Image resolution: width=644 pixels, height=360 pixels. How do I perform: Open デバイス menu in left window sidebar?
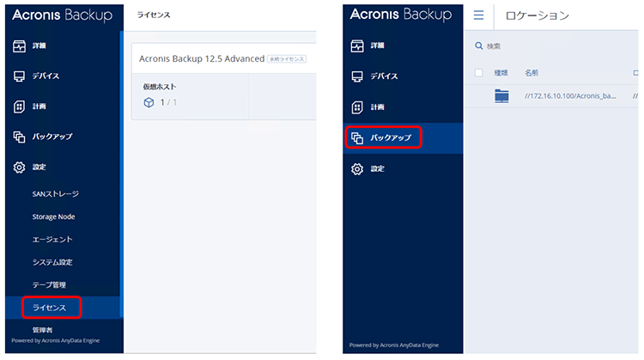tap(46, 76)
